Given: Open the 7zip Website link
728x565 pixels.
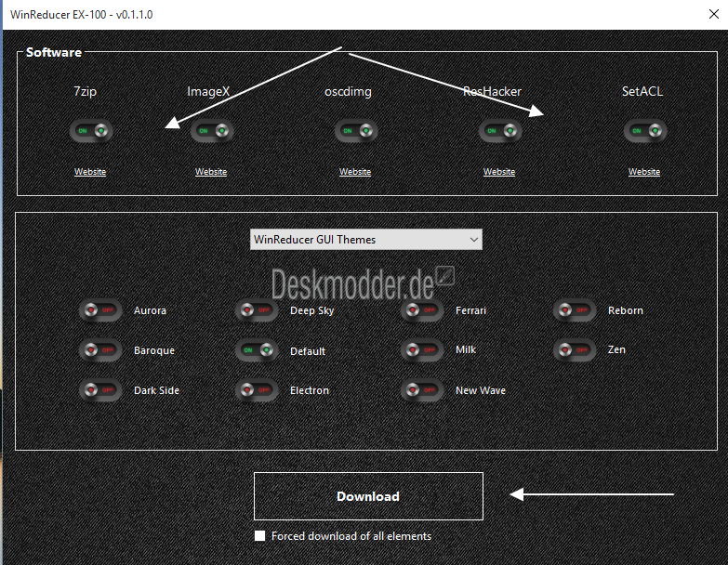Looking at the screenshot, I should (90, 172).
